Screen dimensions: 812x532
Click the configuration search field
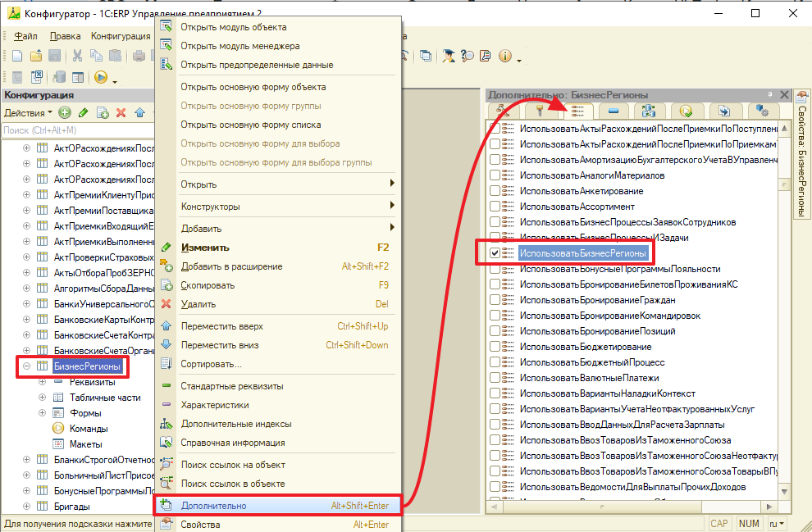coord(78,130)
